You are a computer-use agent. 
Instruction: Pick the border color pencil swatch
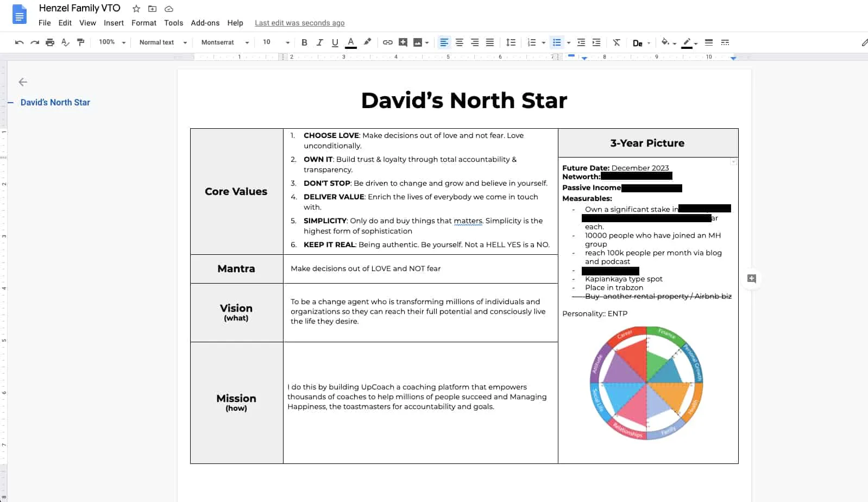(x=687, y=42)
